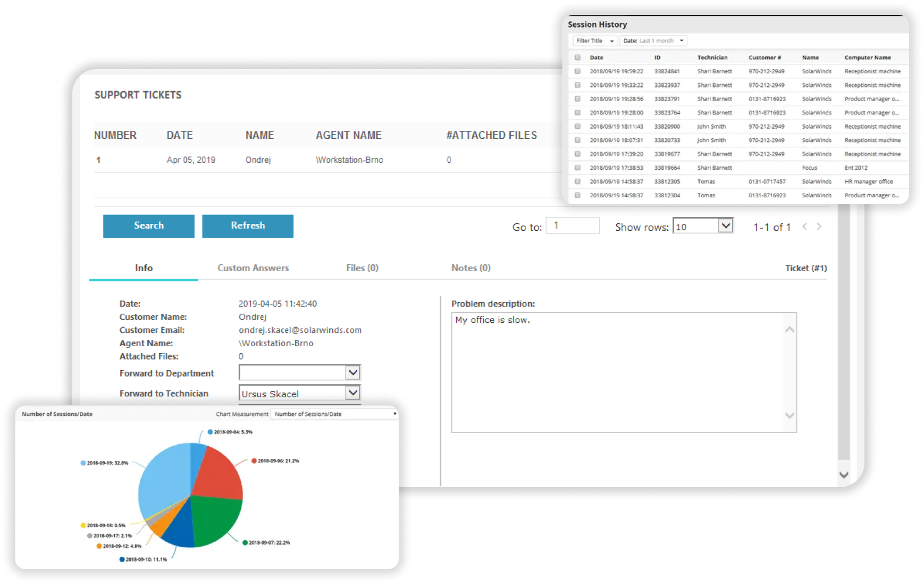Check session row with ID 33812304
The width and height of the screenshot is (924, 584).
(x=577, y=195)
